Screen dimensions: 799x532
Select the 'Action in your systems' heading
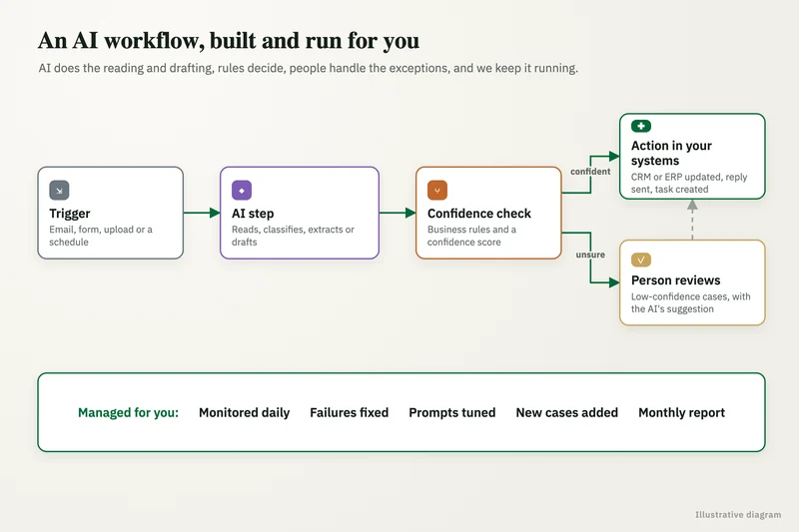tap(671, 154)
